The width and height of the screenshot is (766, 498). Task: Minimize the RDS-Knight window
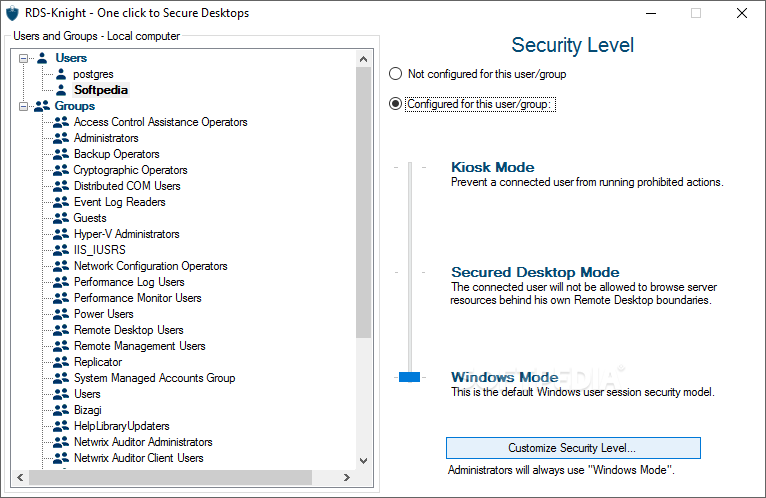pos(651,13)
